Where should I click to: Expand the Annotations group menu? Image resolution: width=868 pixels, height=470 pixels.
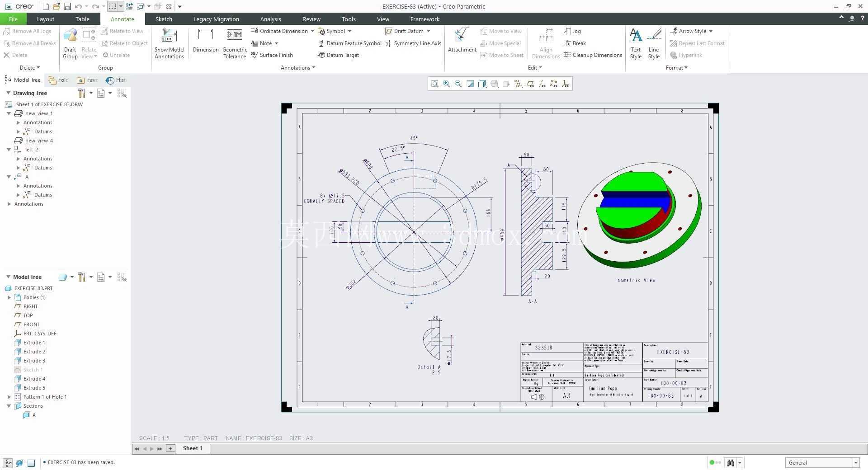(x=297, y=68)
